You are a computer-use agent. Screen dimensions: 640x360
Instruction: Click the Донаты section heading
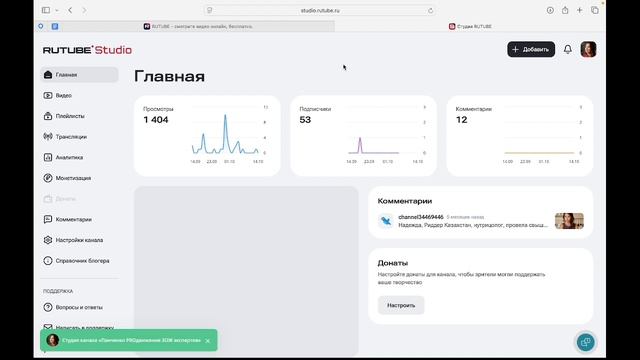pos(393,263)
